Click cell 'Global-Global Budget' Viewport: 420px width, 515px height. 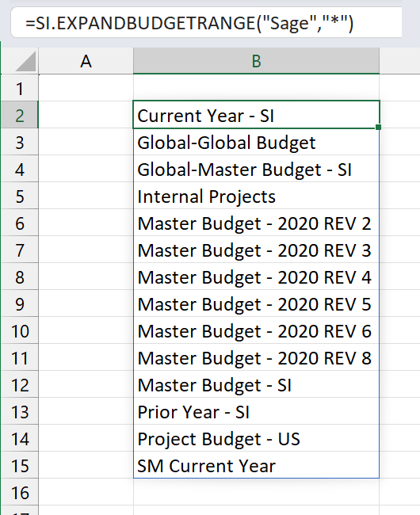click(256, 142)
